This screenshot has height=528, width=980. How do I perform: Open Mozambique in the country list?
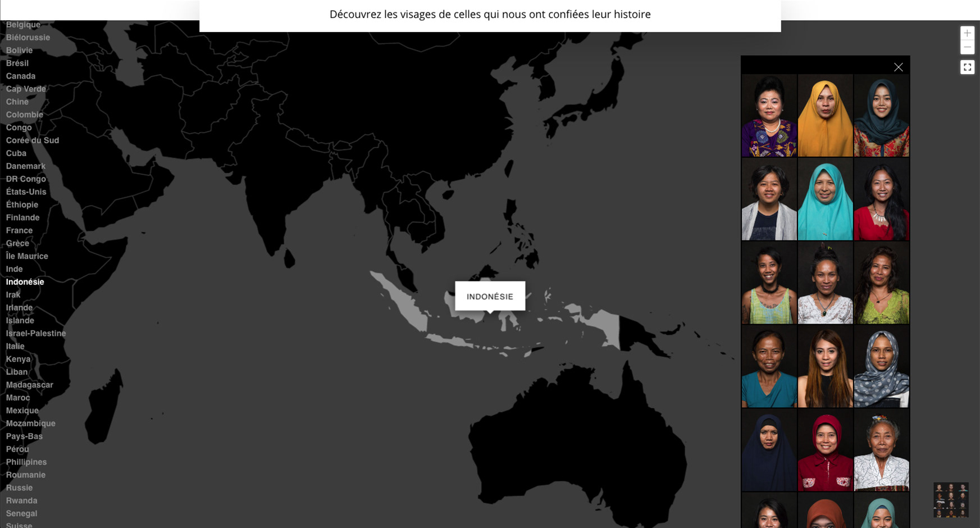click(x=31, y=424)
